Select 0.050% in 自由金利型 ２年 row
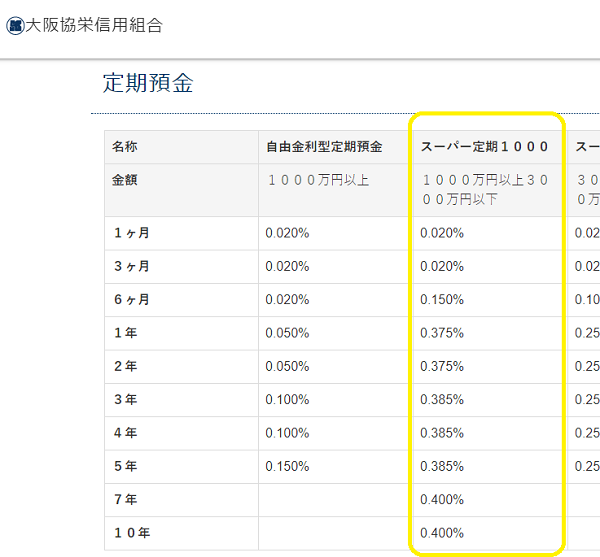The image size is (600, 557). point(287,366)
